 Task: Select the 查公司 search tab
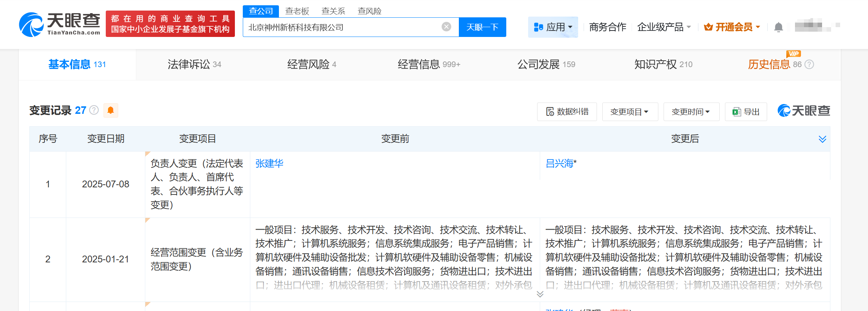[x=261, y=11]
